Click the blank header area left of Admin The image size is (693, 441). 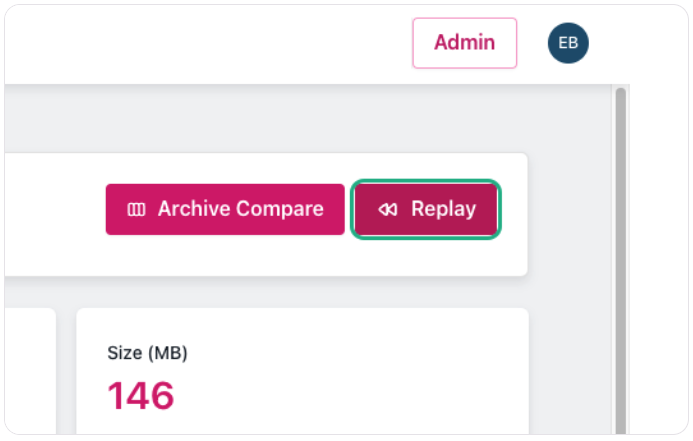click(x=208, y=43)
